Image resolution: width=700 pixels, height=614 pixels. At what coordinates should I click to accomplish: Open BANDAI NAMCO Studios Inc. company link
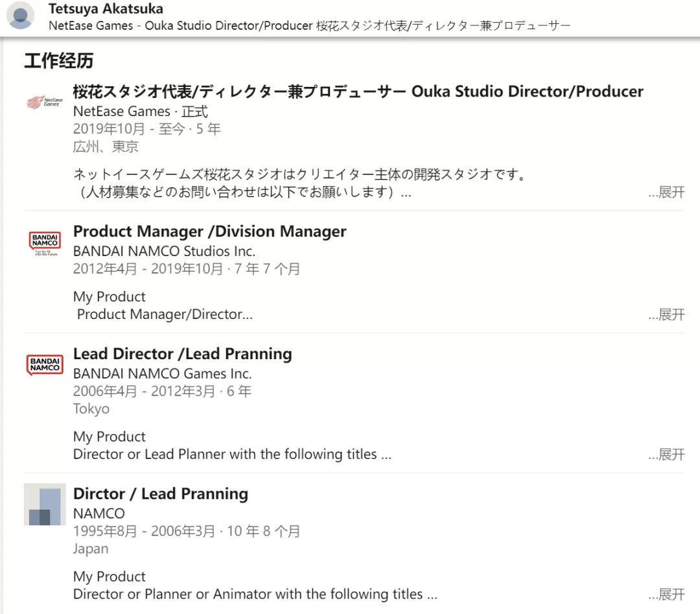pos(164,251)
